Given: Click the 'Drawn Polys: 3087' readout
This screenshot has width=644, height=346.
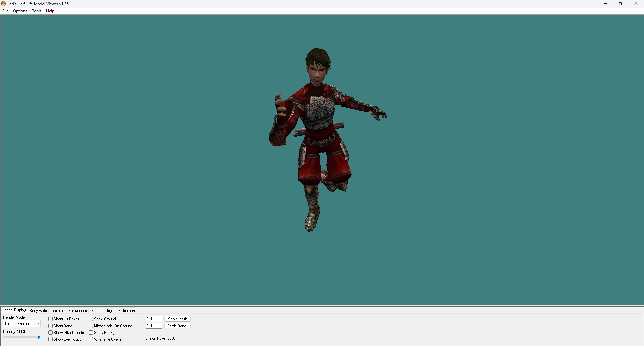Looking at the screenshot, I should click(x=161, y=338).
